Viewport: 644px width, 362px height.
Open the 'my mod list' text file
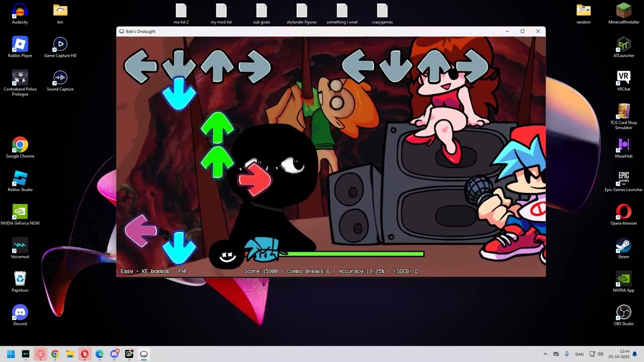click(221, 14)
